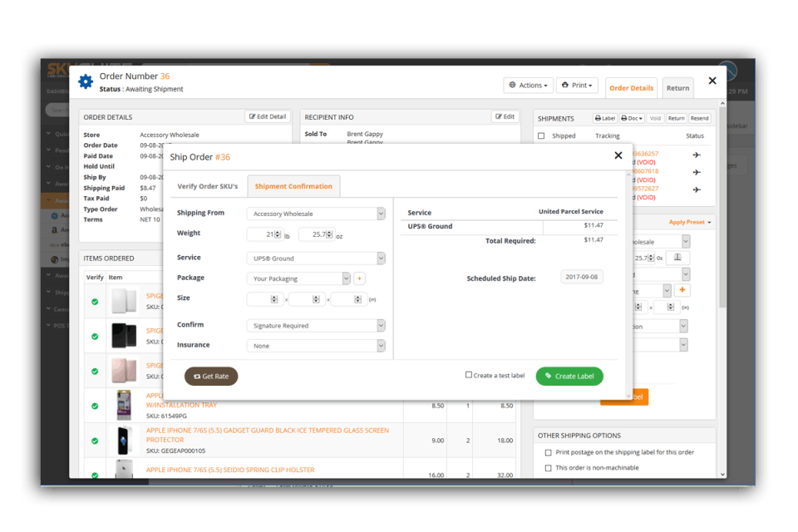The image size is (798, 532).
Task: Open the second dropdown in background shipping panel
Action: (x=661, y=274)
